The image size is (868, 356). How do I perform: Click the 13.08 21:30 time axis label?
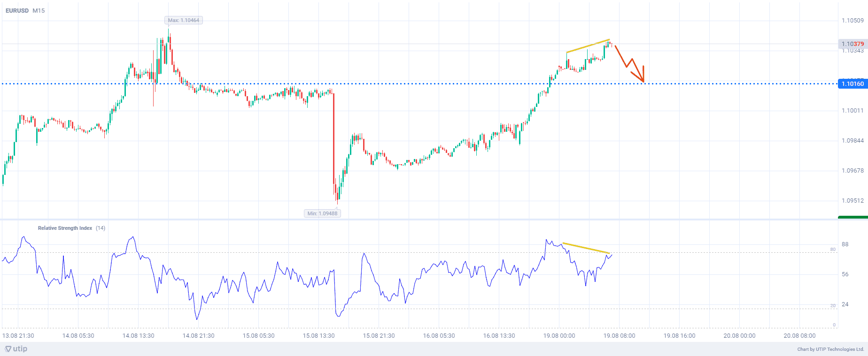[x=18, y=336]
